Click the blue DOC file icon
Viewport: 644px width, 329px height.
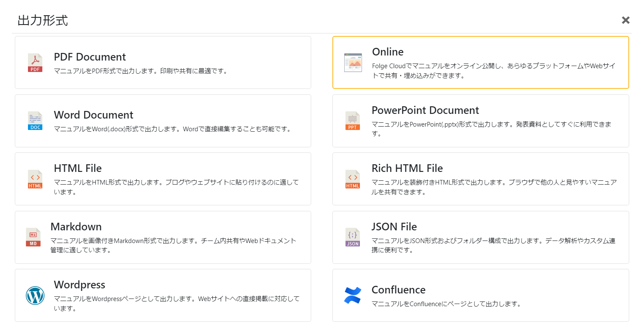(x=35, y=121)
